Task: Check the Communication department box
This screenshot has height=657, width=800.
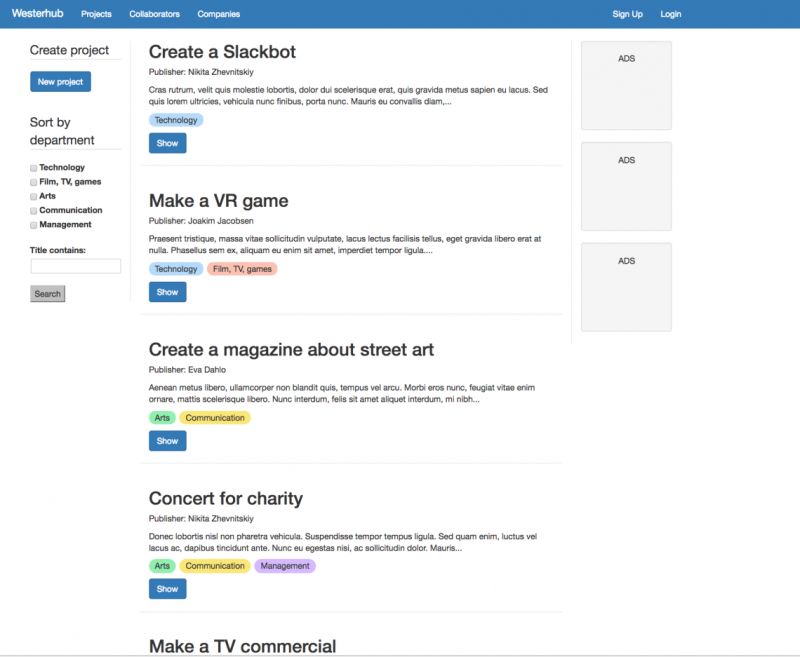Action: [x=32, y=210]
